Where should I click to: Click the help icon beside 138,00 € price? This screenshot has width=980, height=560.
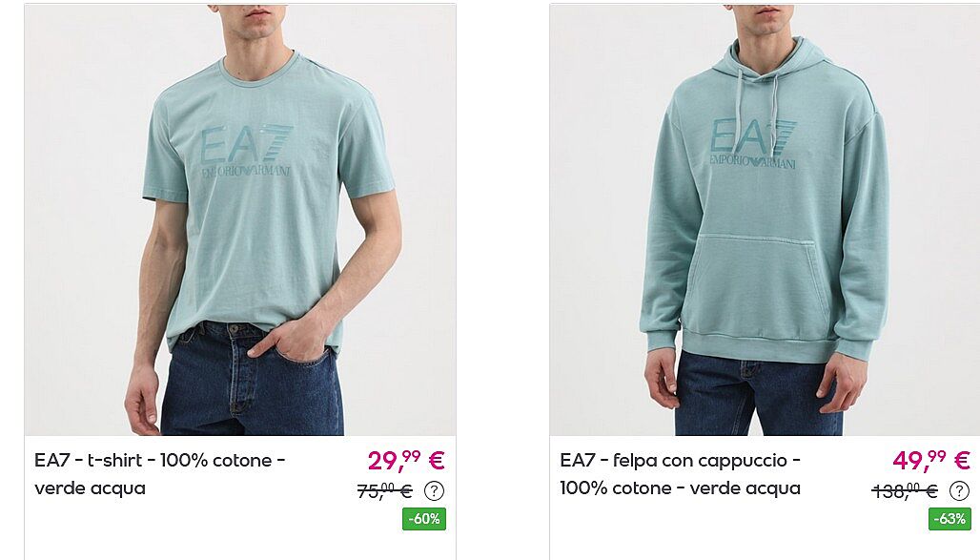tap(959, 491)
